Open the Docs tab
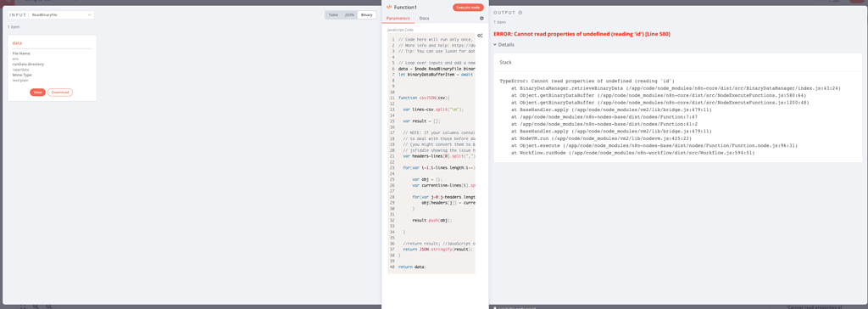Viewport: 868px width, 309px height. point(424,19)
